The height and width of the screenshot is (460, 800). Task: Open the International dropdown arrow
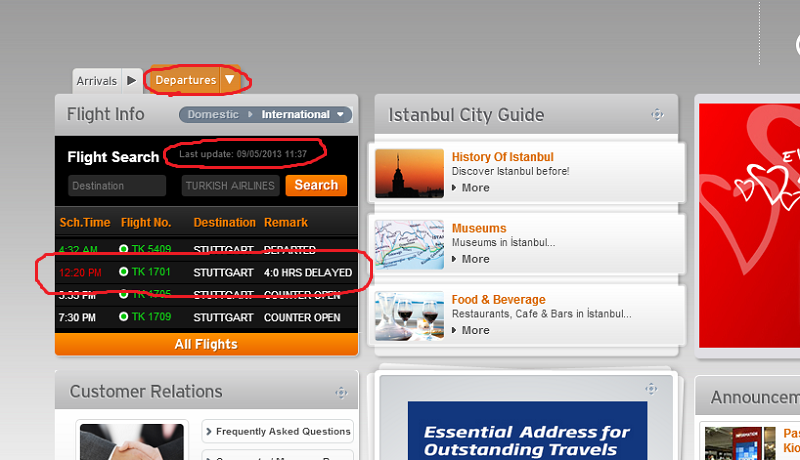click(x=341, y=115)
